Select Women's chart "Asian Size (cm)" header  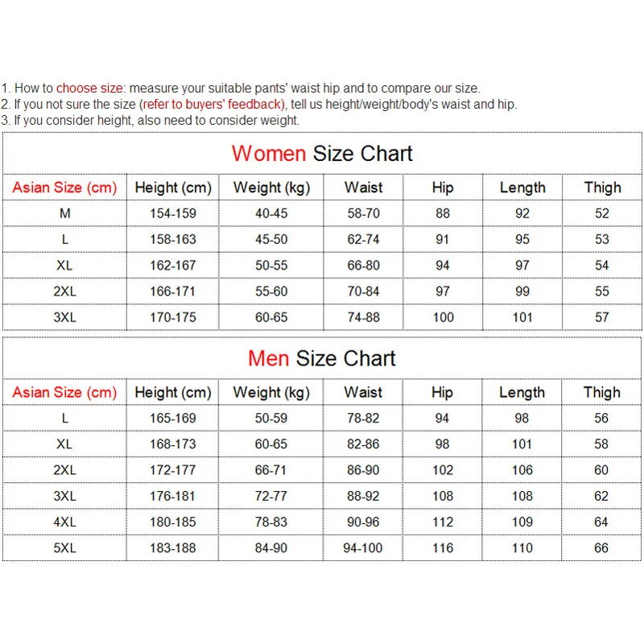pyautogui.click(x=64, y=188)
